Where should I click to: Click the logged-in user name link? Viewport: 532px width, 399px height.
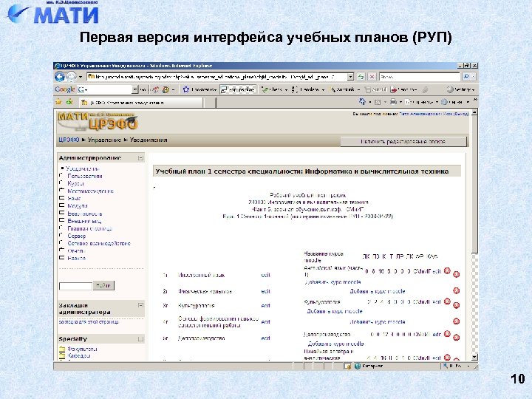(426, 114)
